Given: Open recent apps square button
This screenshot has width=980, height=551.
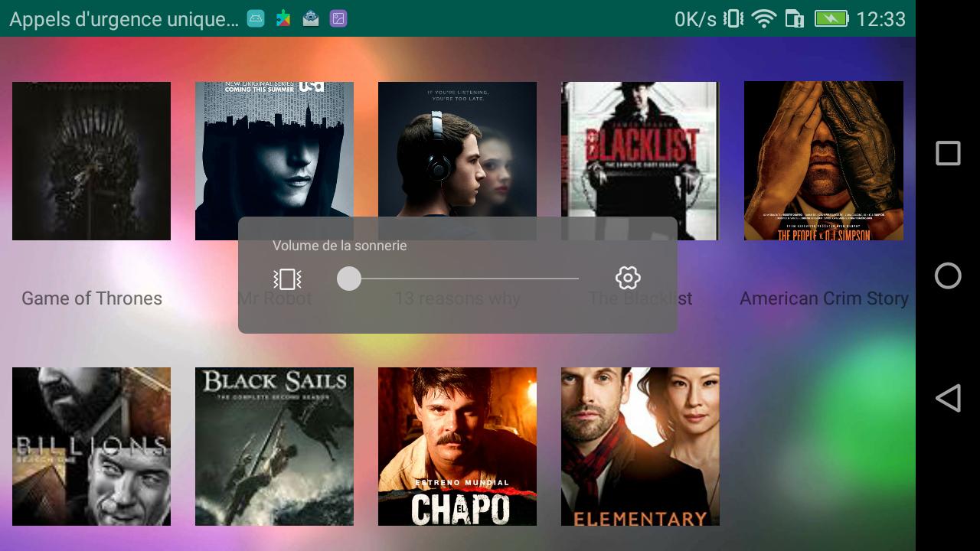Looking at the screenshot, I should point(948,153).
